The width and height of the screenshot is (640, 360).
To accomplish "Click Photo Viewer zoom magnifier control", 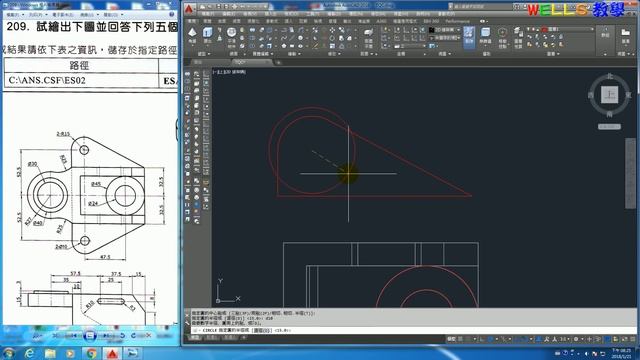I will (x=37, y=336).
